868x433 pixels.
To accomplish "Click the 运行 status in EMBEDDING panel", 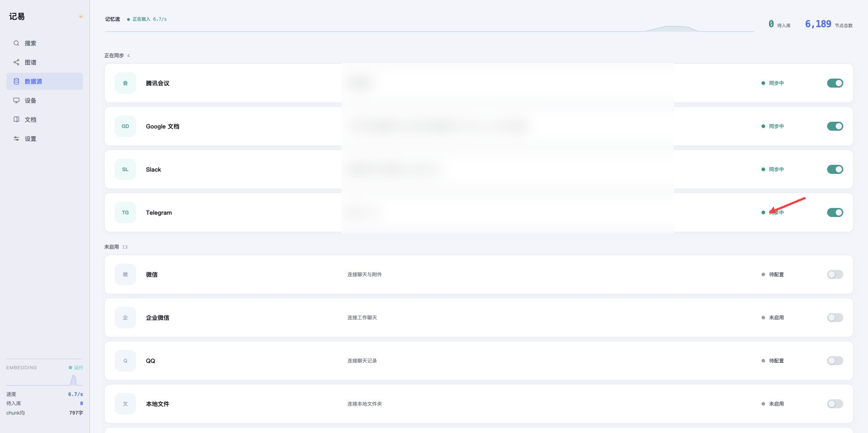I will click(76, 367).
